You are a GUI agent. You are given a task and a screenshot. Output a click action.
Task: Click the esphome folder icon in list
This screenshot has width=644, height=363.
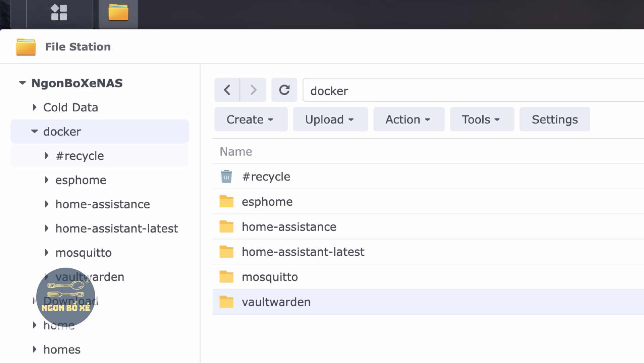click(226, 202)
